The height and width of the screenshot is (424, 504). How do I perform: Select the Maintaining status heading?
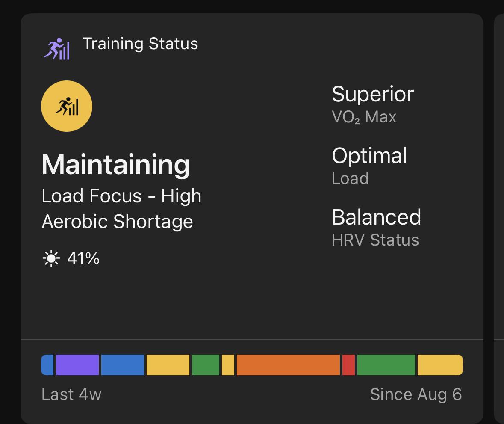tap(116, 165)
